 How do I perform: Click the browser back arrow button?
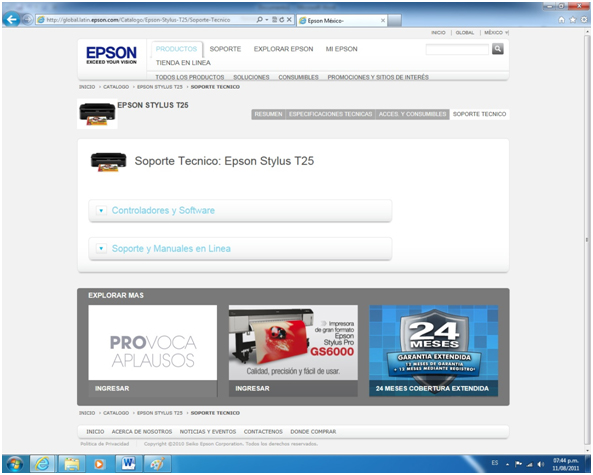12,19
